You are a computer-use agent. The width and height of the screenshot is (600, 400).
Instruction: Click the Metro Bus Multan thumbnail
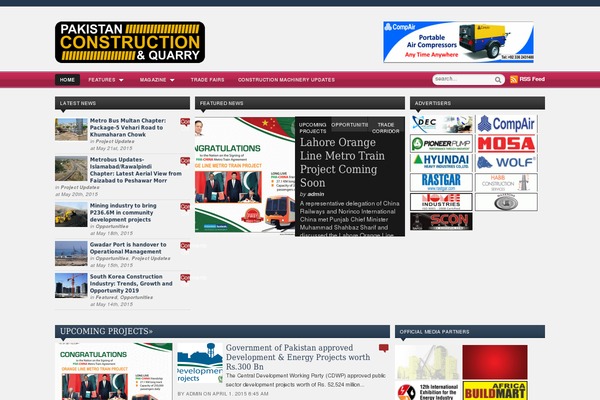(x=71, y=129)
